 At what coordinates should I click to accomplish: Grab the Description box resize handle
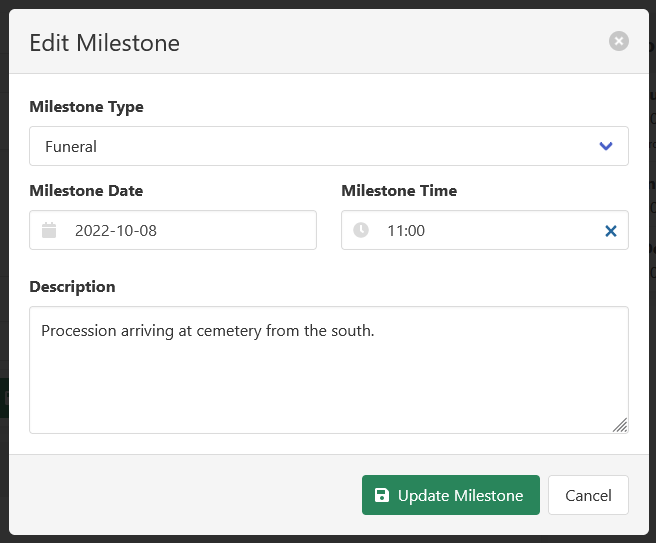pyautogui.click(x=620, y=425)
